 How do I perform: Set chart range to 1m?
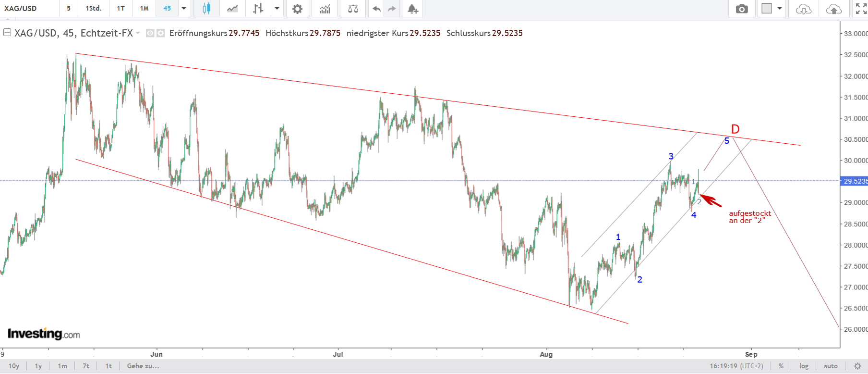62,366
